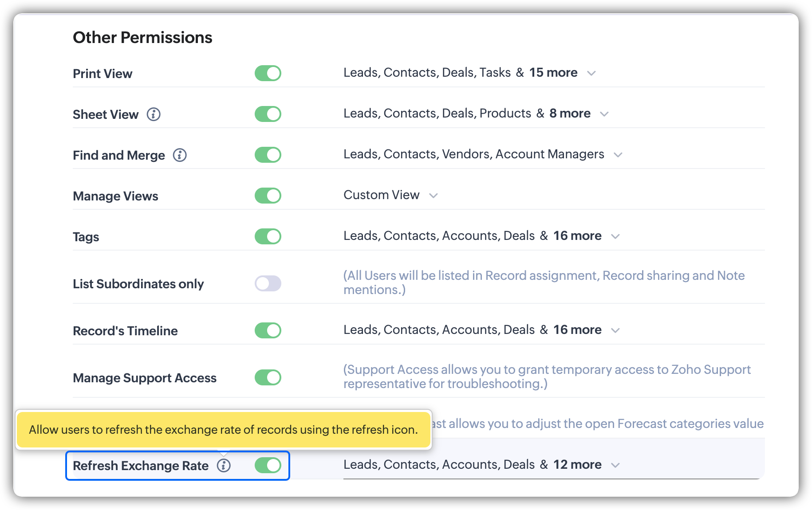
Task: Open Refresh Exchange Rate modules dropdown
Action: (615, 465)
